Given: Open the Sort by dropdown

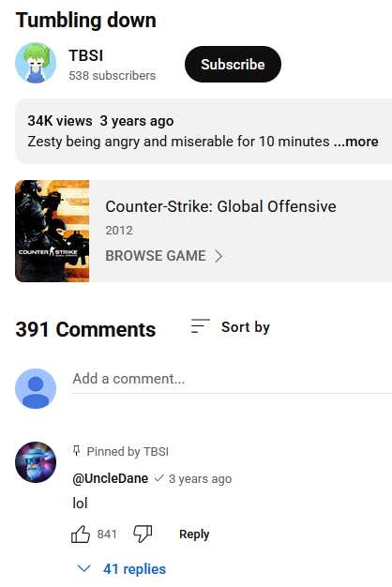Looking at the screenshot, I should coord(231,327).
